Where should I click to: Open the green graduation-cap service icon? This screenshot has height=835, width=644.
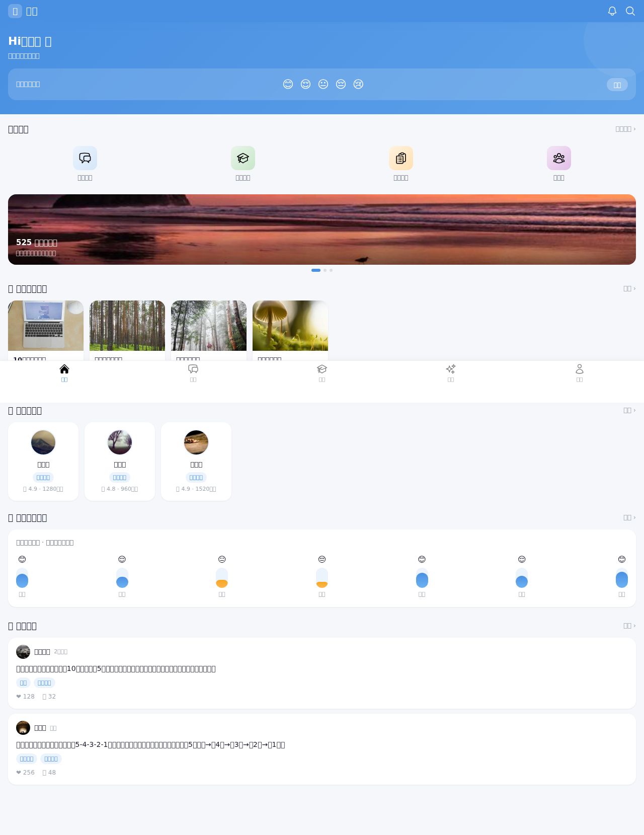[243, 158]
